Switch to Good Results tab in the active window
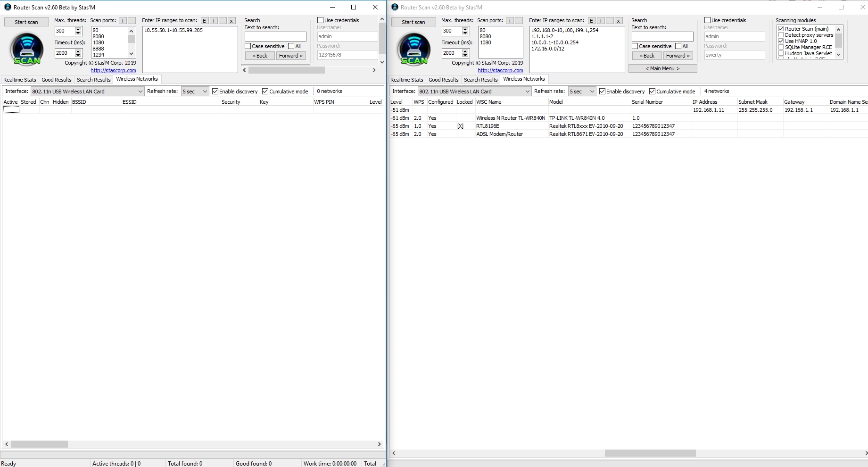 [57, 80]
